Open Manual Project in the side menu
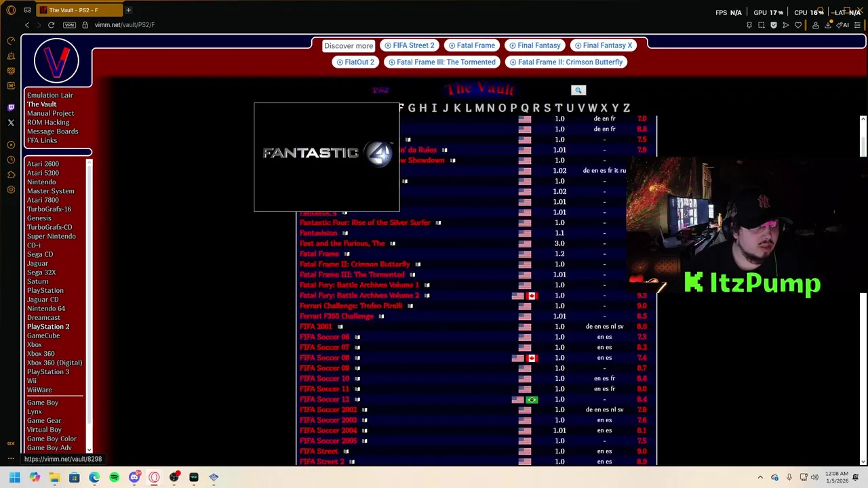The width and height of the screenshot is (868, 488). 50,113
